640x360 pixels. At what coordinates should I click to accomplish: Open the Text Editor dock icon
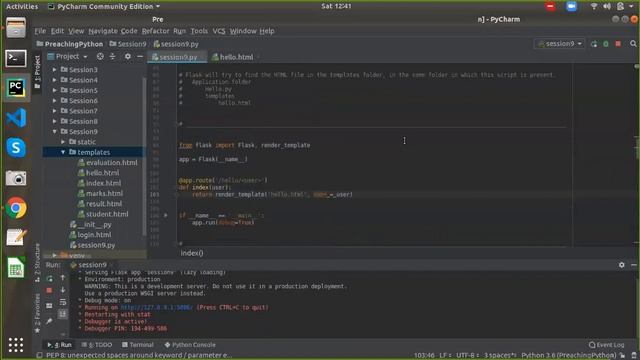pos(16,237)
